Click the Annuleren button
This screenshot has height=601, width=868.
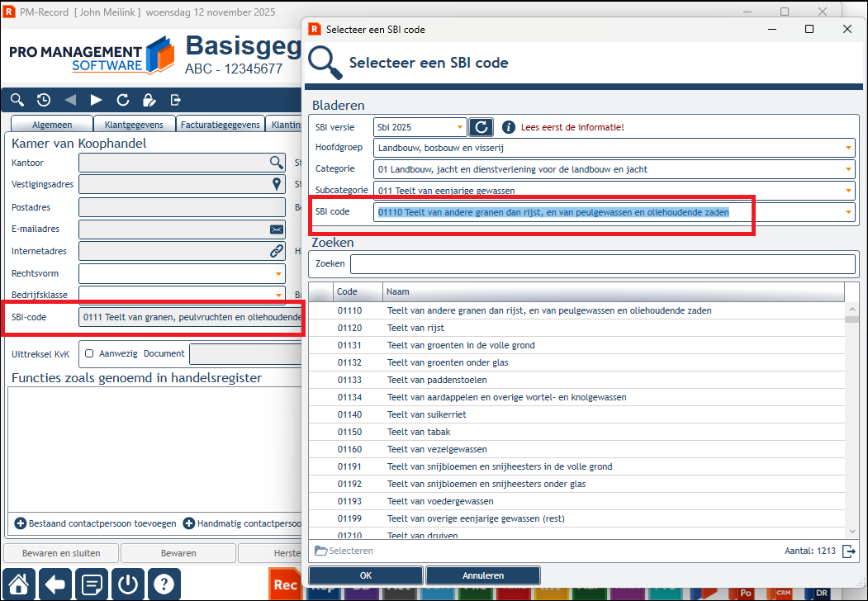(483, 575)
